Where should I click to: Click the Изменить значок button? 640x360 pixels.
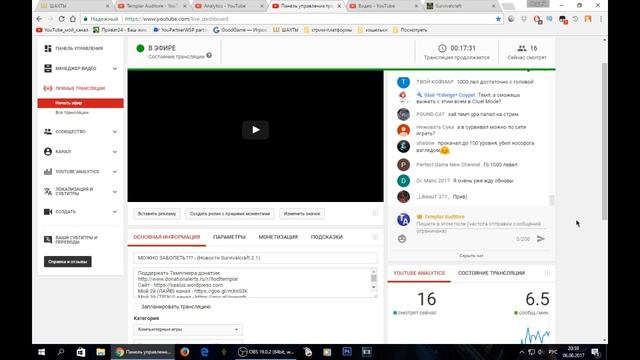302,213
